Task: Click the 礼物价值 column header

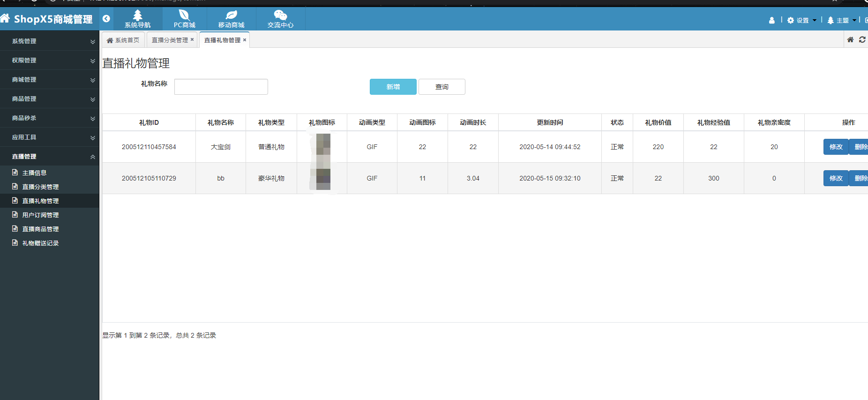Action: pos(658,122)
